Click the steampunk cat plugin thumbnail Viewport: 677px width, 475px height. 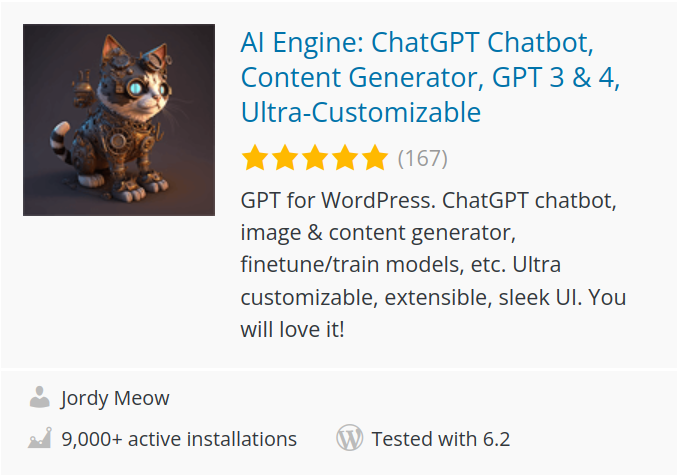(x=119, y=120)
